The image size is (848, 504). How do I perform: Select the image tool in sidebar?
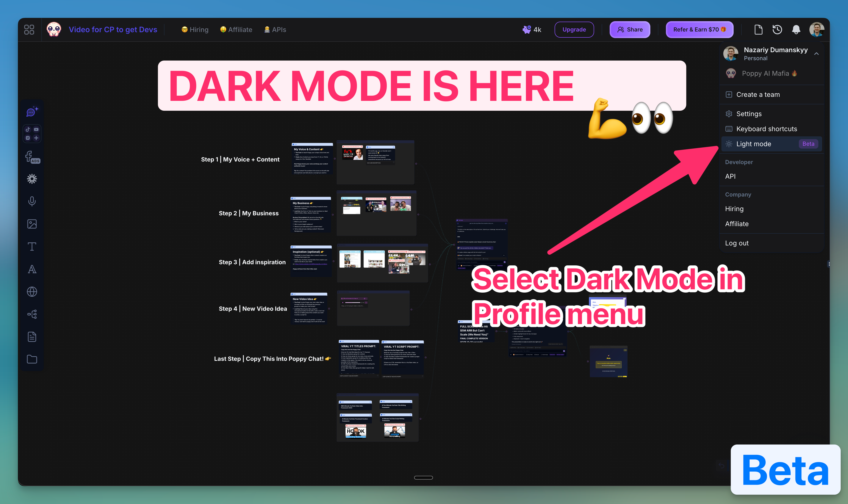32,224
